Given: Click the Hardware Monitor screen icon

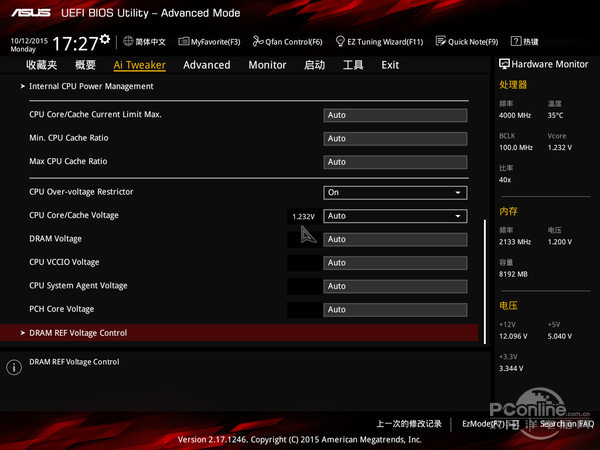Looking at the screenshot, I should pyautogui.click(x=504, y=64).
